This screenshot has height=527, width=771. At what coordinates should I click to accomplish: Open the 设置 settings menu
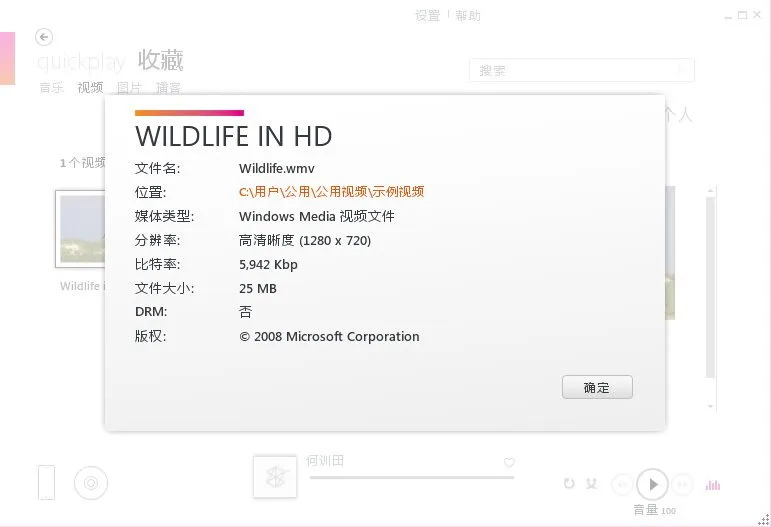coord(427,16)
